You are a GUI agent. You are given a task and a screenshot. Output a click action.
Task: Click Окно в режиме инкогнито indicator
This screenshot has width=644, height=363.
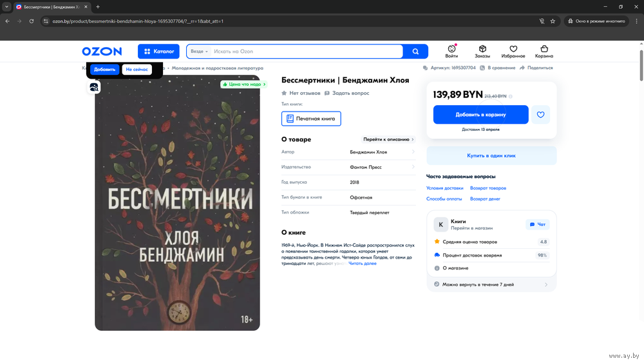596,21
